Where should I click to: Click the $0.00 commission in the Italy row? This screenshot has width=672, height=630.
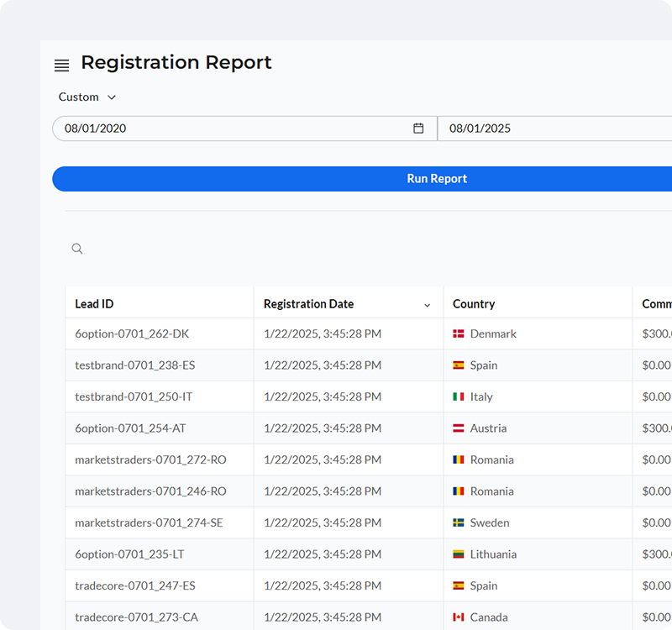(x=656, y=396)
